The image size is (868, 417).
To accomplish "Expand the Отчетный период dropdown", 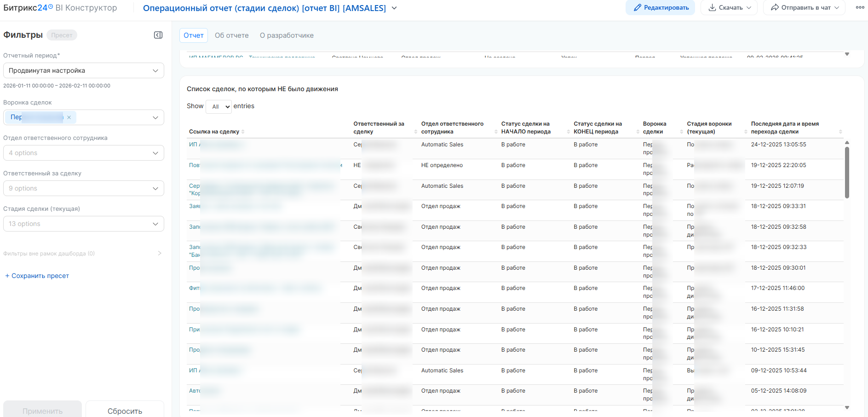I will click(84, 70).
